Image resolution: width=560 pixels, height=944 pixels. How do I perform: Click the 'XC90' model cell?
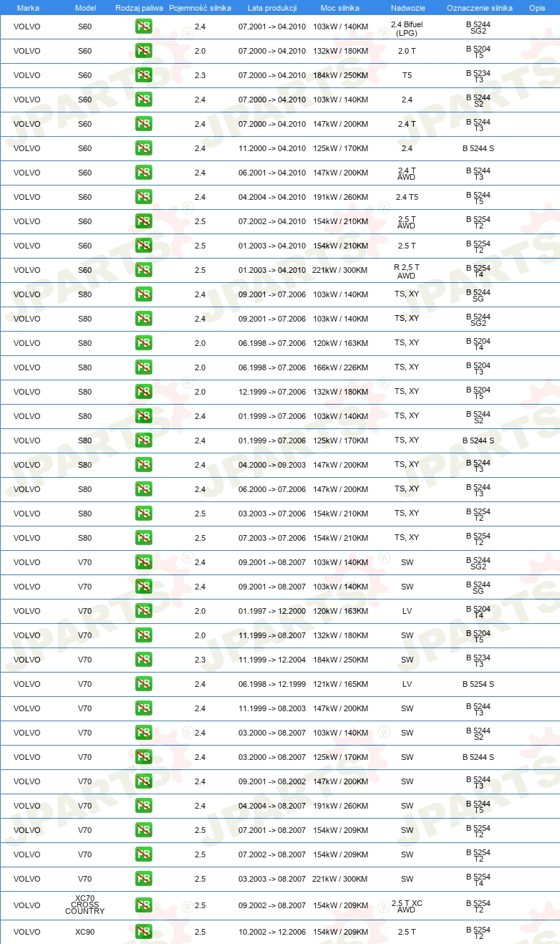(x=85, y=933)
